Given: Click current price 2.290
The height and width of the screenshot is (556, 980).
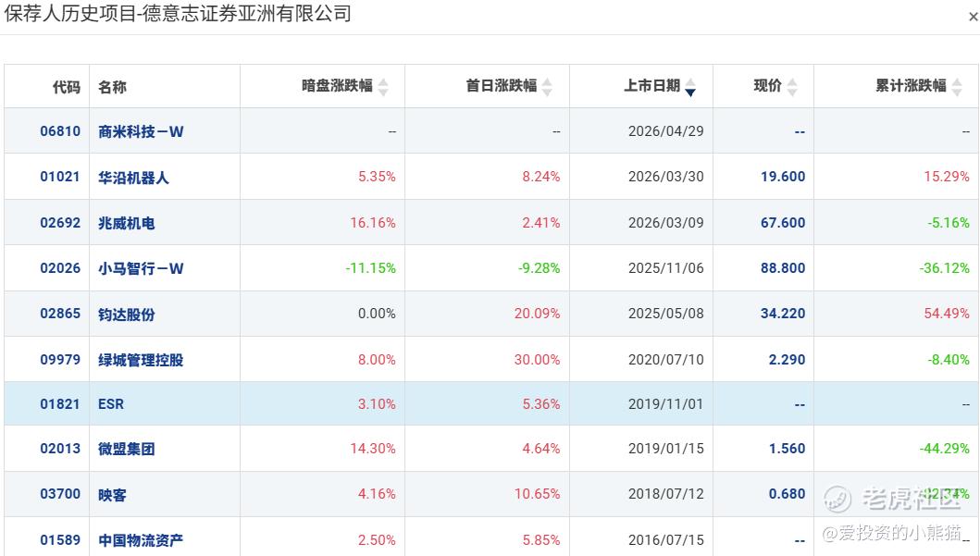Looking at the screenshot, I should [x=787, y=360].
